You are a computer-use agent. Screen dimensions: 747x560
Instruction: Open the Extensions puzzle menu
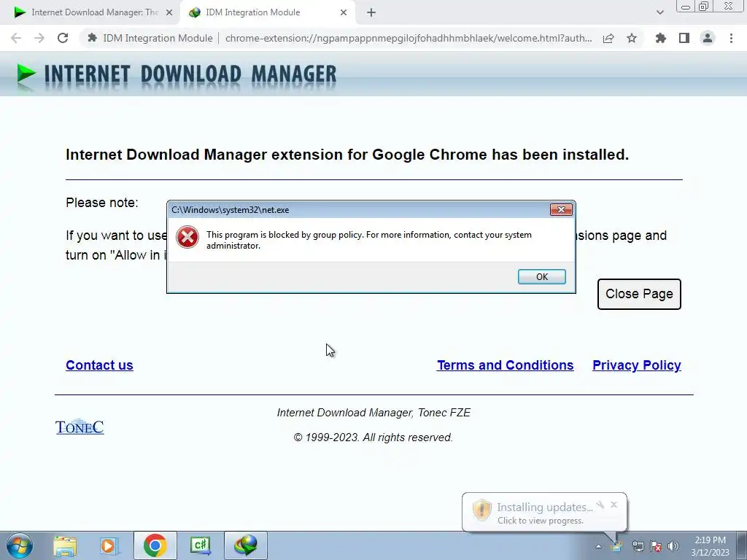(x=661, y=38)
